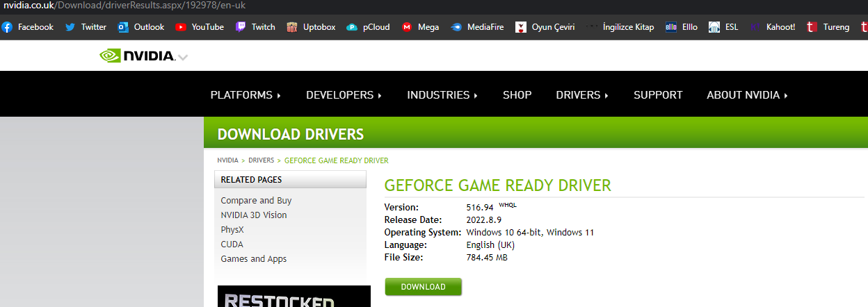
Task: Click the browser address bar URL
Action: click(124, 6)
